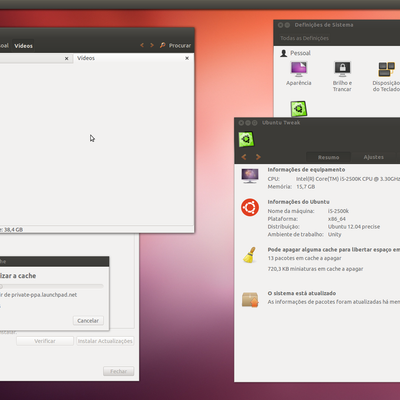Click the cache update progress bar

(52, 286)
